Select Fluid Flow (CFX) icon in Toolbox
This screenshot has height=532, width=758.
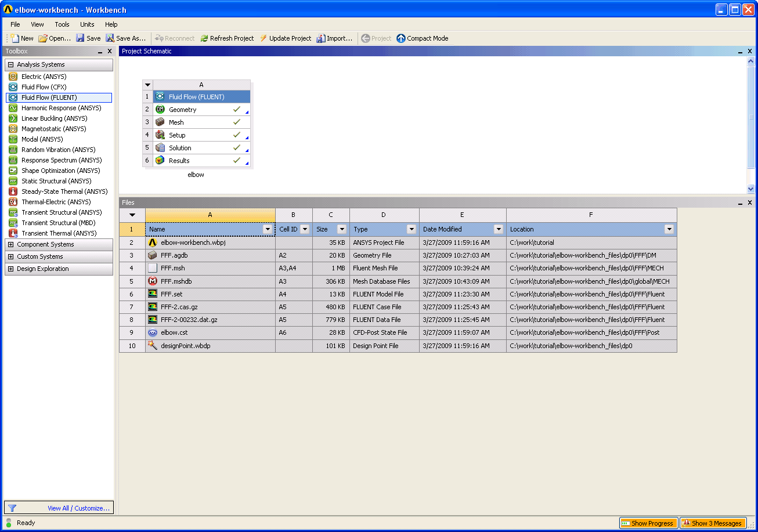13,87
